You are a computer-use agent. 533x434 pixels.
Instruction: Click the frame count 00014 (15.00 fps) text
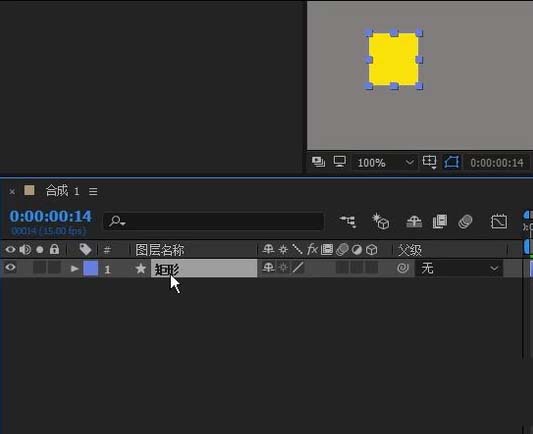(49, 231)
